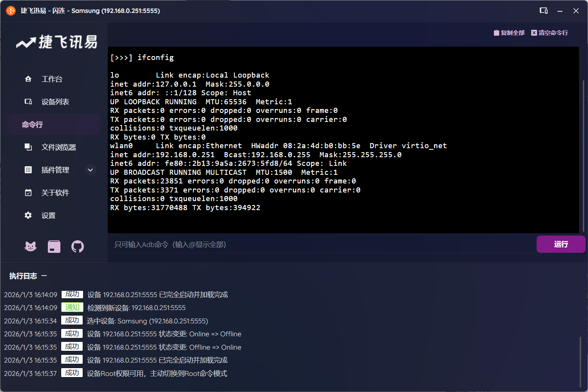Click the file browser icon

[x=28, y=147]
